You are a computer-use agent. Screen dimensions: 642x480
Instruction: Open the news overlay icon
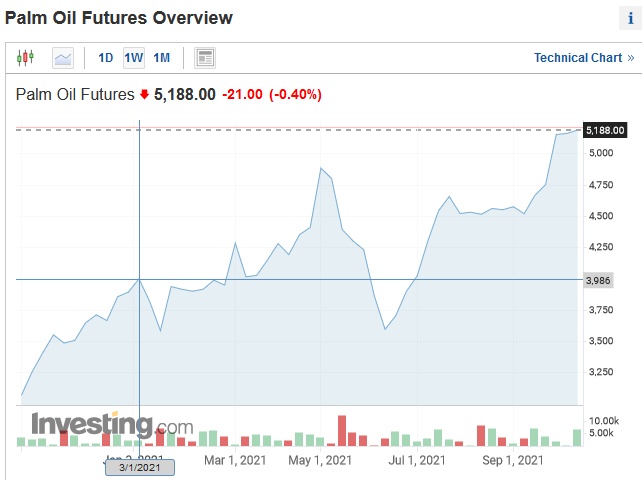(205, 58)
